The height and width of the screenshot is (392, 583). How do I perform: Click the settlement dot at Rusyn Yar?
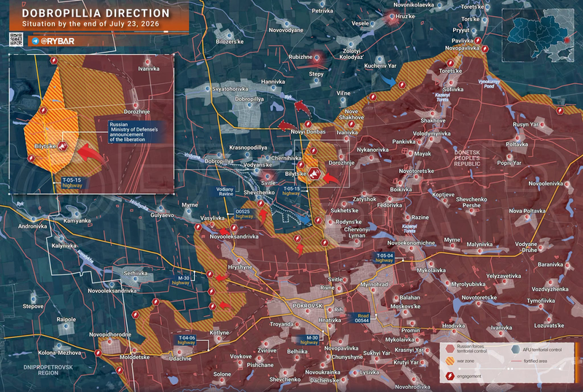point(542,125)
